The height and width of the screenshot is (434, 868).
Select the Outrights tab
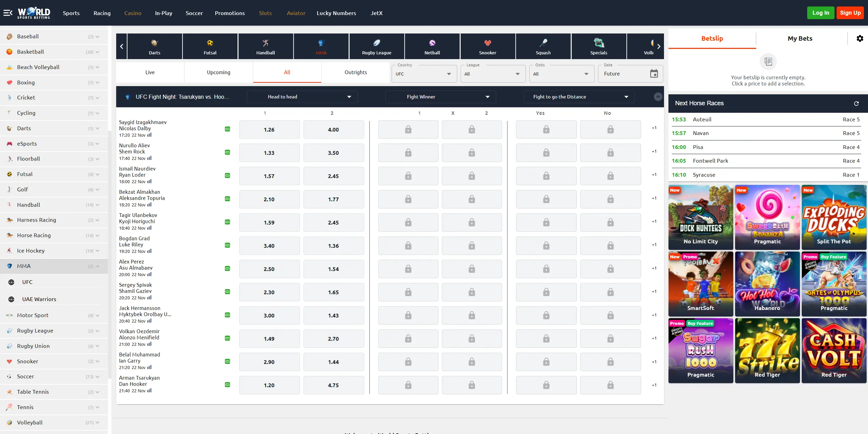pyautogui.click(x=355, y=72)
